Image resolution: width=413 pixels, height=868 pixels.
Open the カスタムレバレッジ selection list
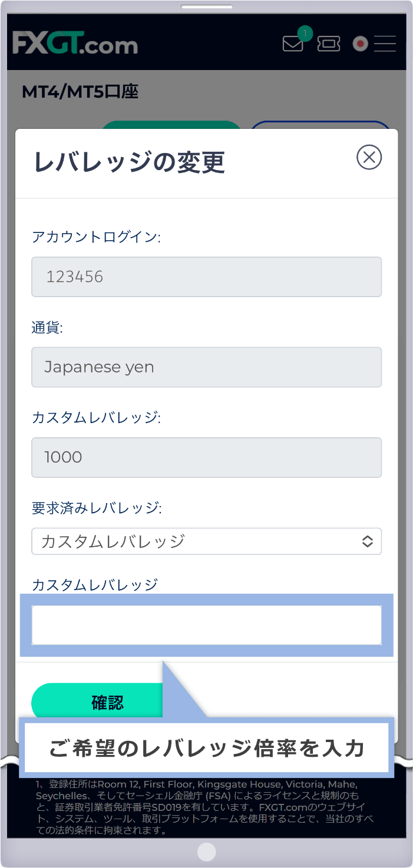(207, 541)
